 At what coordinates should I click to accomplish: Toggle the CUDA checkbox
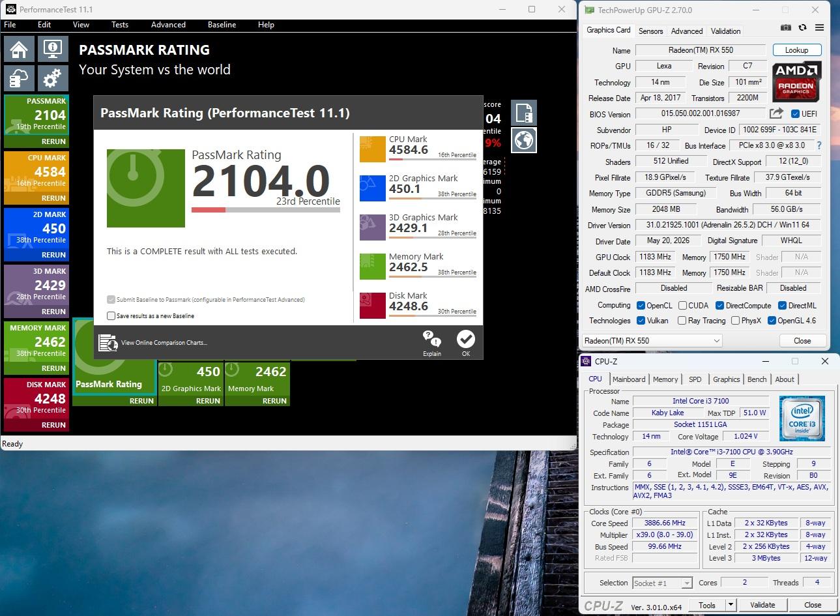pyautogui.click(x=682, y=306)
